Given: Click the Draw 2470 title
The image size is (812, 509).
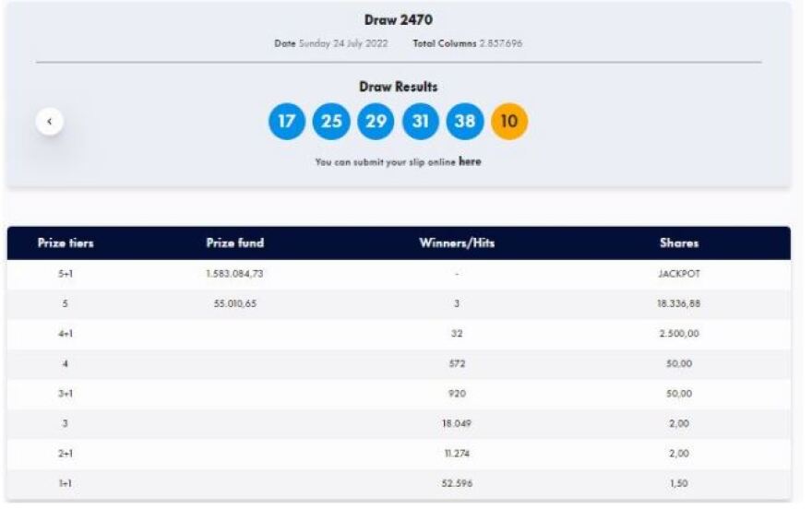Looking at the screenshot, I should click(x=398, y=19).
